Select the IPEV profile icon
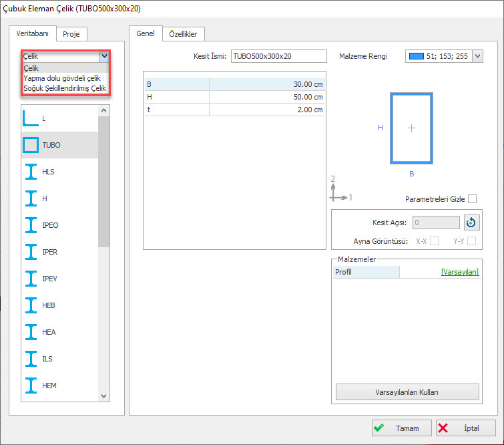 pyautogui.click(x=31, y=279)
